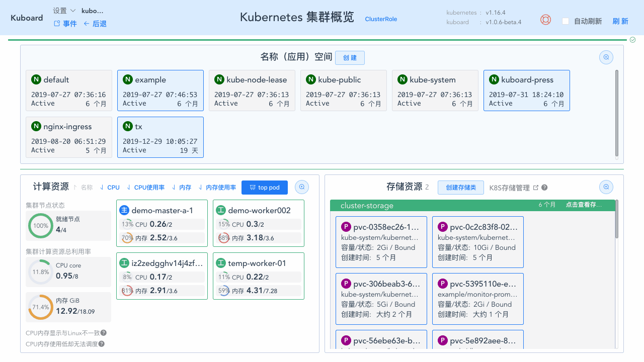Click the P icon of pvc-5e892aee
This screenshot has height=362, width=644.
(443, 340)
